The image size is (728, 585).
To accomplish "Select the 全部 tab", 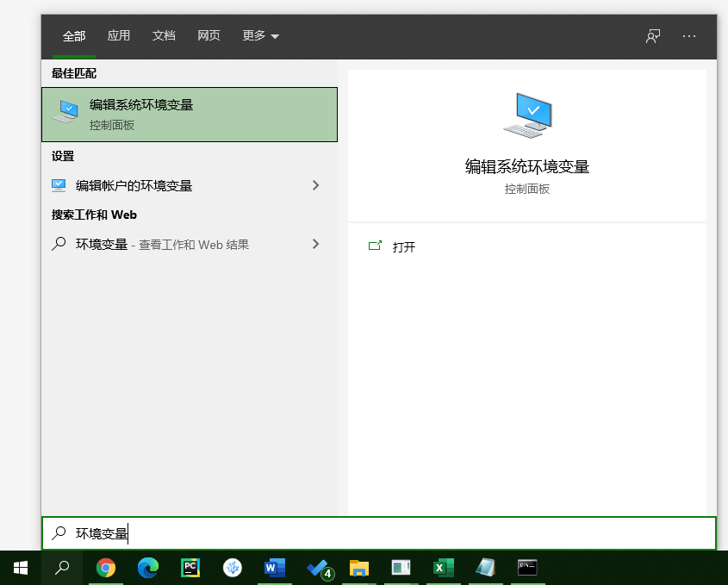I will pyautogui.click(x=74, y=36).
